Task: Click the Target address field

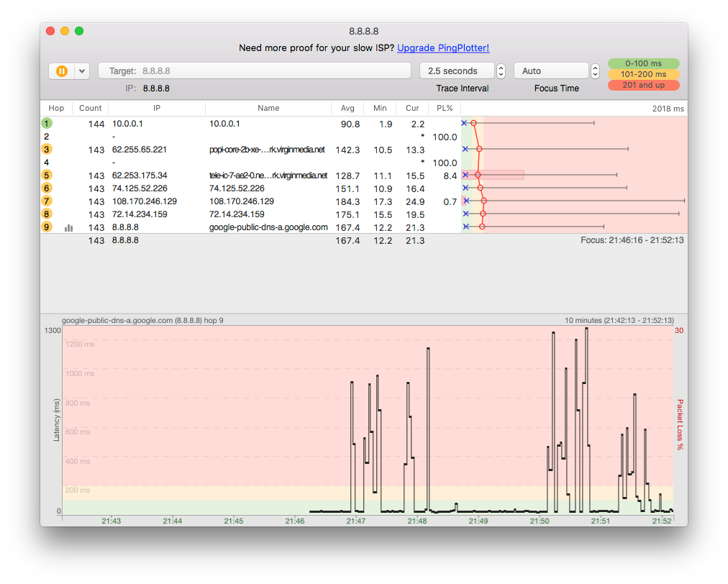Action: (x=255, y=71)
